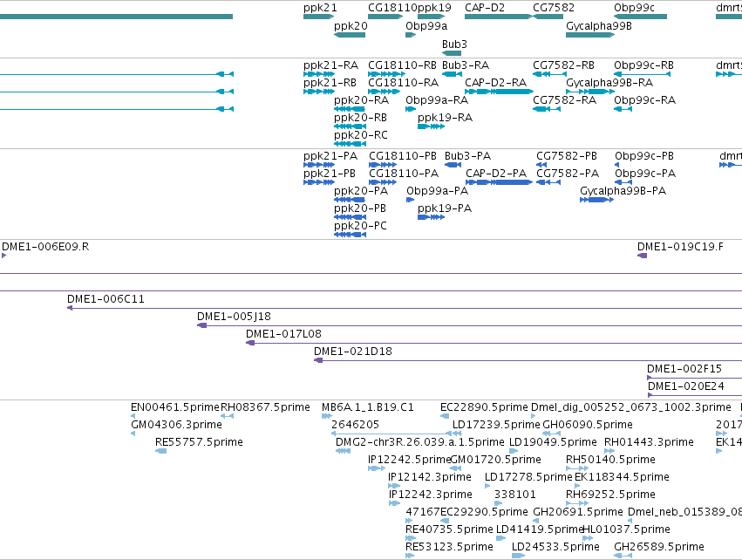Screen dimensions: 742x560
Task: Open the Gycalpha99B-PA protein label
Action: [623, 191]
